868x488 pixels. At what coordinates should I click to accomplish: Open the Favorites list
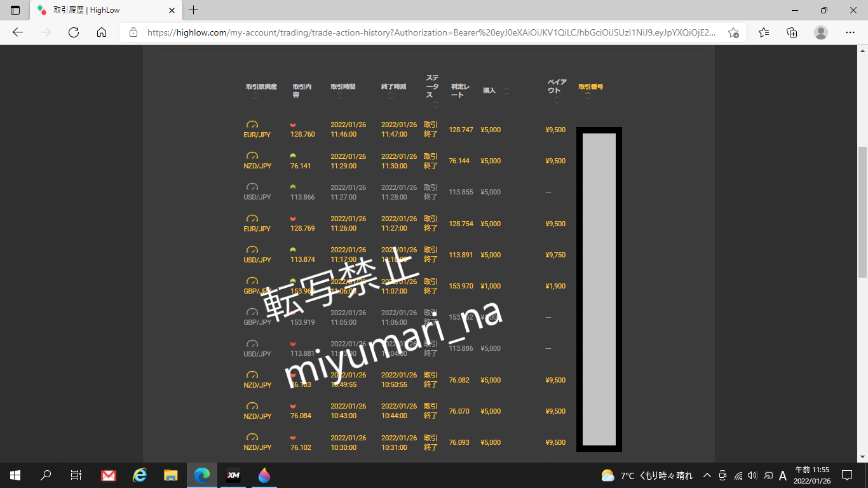coord(764,32)
